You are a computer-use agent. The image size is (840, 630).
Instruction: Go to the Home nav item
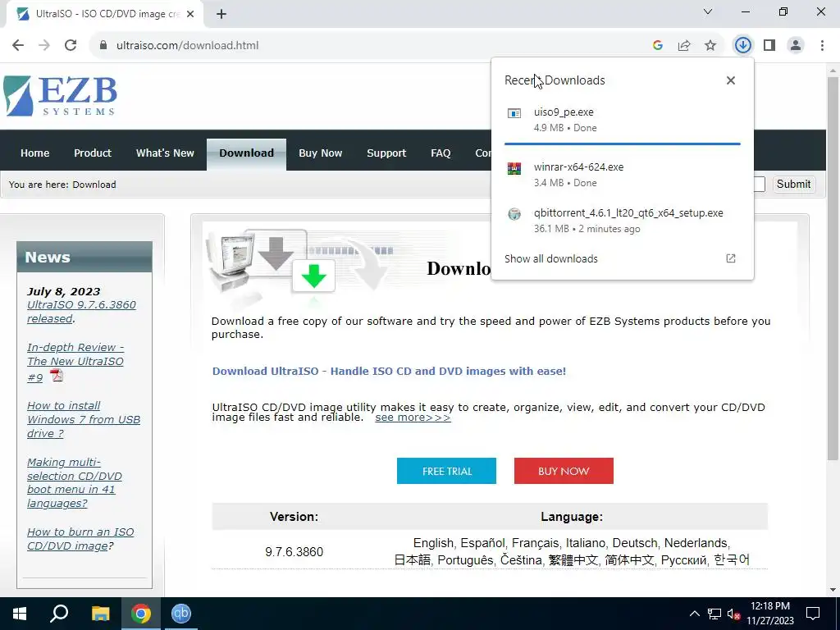[34, 153]
